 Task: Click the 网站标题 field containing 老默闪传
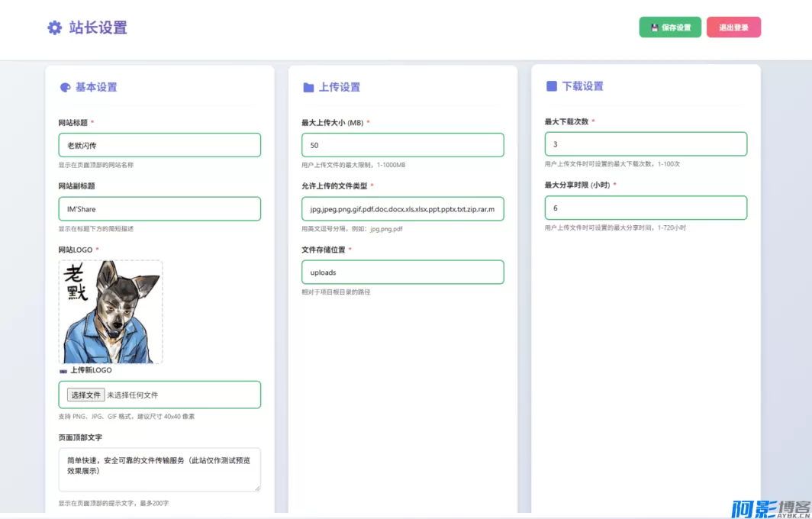[x=159, y=145]
